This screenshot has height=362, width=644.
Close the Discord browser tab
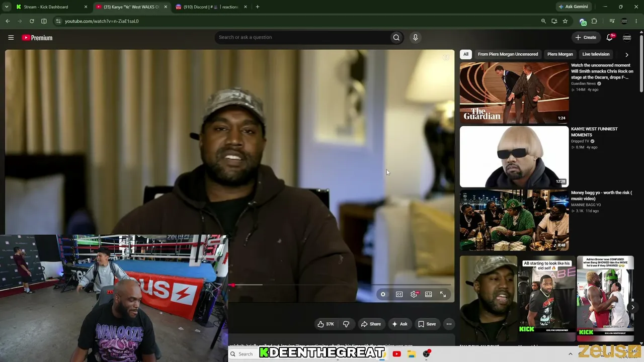click(x=246, y=7)
